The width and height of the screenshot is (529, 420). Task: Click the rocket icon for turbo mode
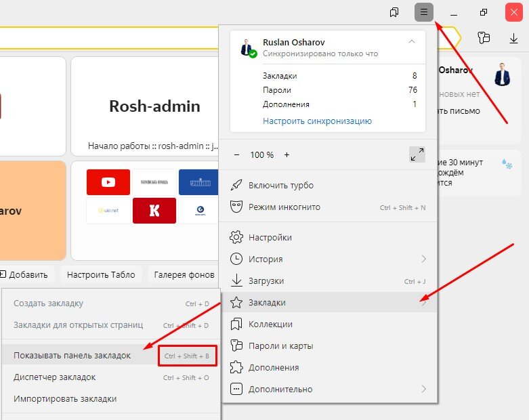[236, 185]
